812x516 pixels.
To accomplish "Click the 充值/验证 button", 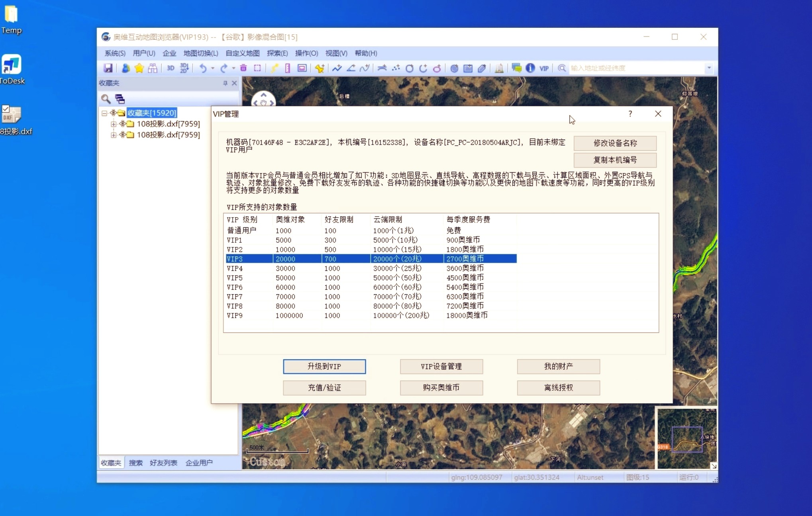I will point(324,388).
